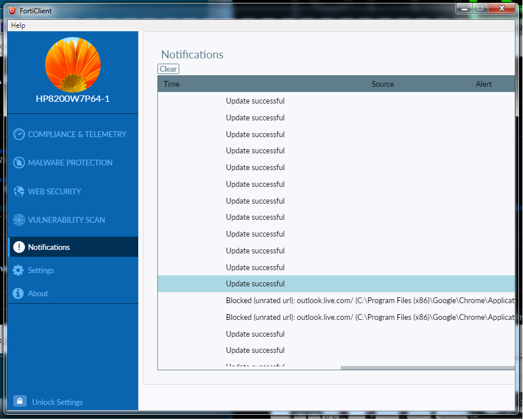Click the horizontal scrollbar of notifications list
This screenshot has width=523, height=420.
tap(428, 369)
